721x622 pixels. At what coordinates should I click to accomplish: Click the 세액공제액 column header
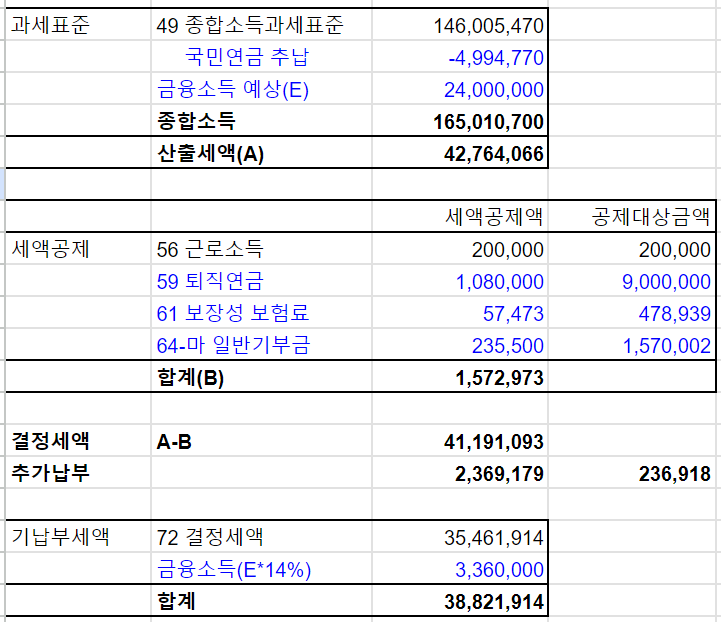(460, 216)
